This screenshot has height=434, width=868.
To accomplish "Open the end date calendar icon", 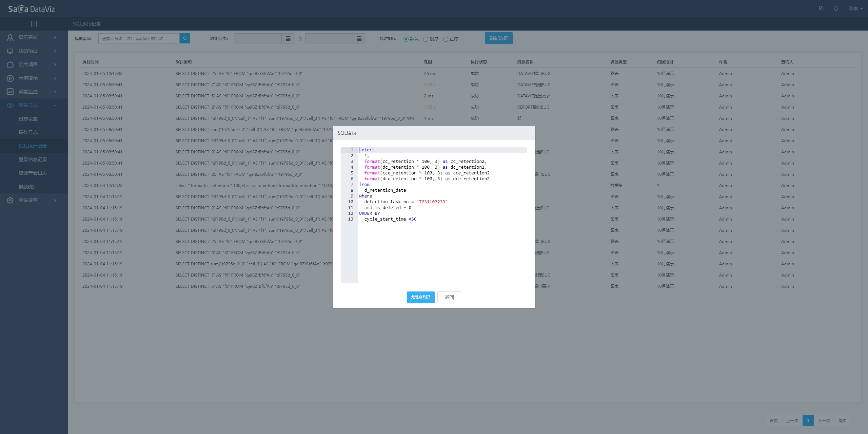I will point(359,38).
